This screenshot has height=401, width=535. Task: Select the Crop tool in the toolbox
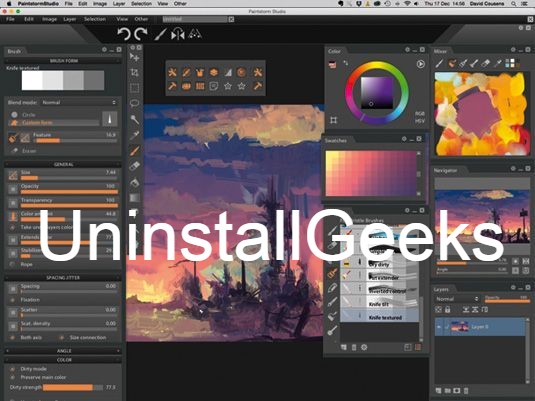(134, 72)
